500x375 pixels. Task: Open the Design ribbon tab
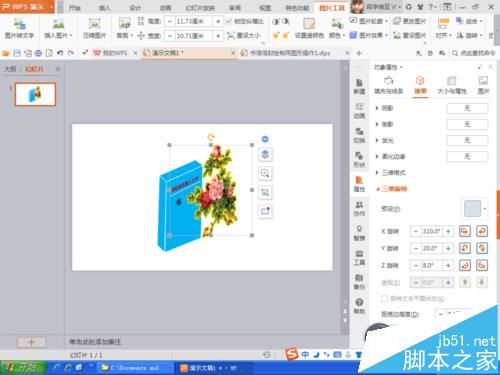click(135, 8)
